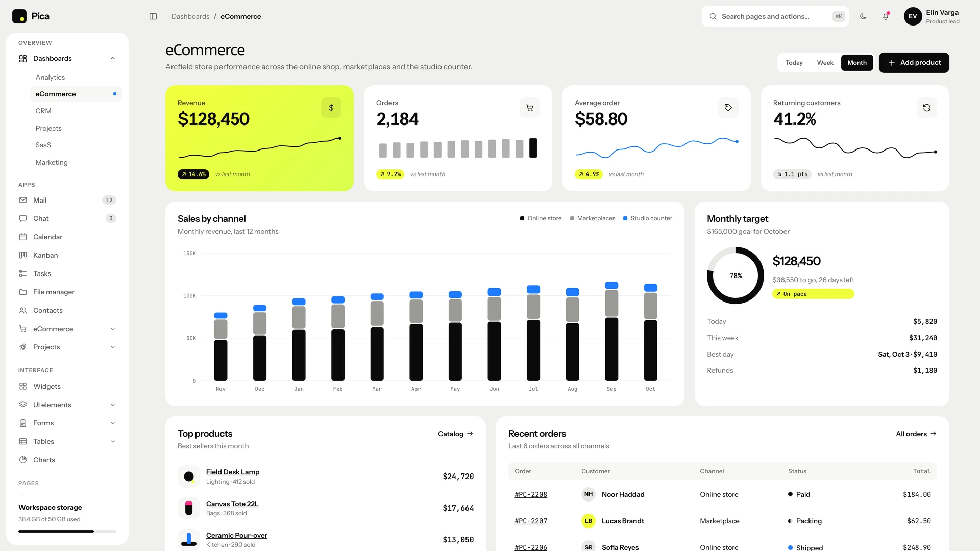This screenshot has width=980, height=551.
Task: Click the dollar icon on Revenue card
Action: point(331,108)
